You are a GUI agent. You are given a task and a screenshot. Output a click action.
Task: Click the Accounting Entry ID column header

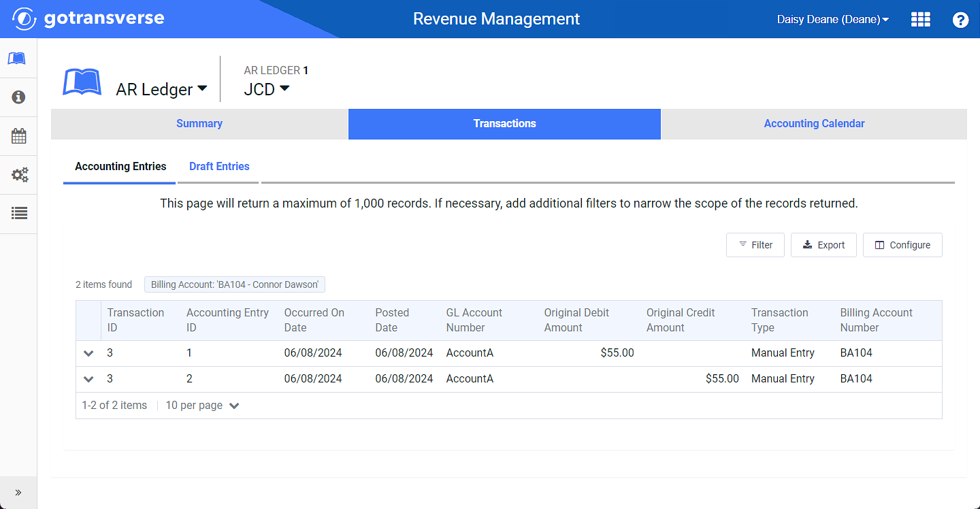click(x=227, y=320)
